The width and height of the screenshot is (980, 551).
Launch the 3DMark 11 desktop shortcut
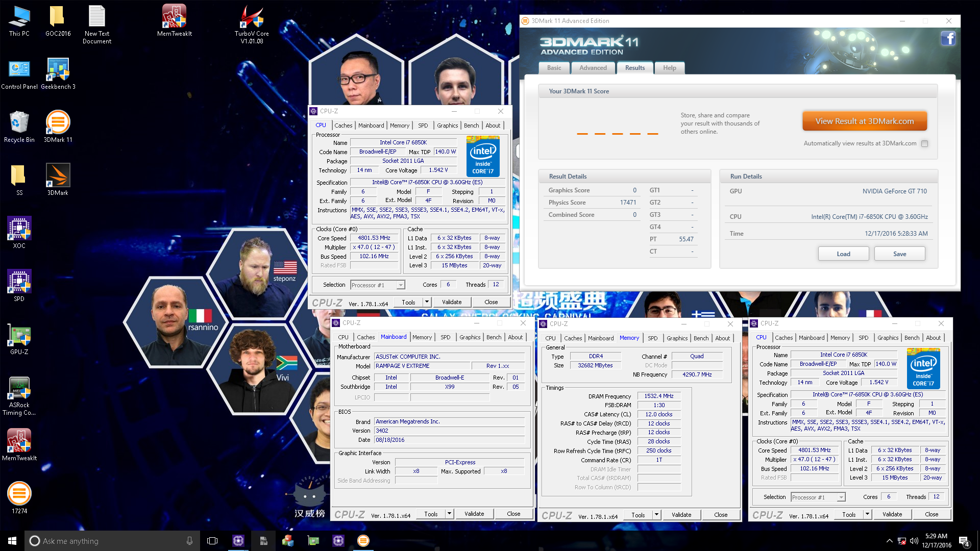tap(58, 127)
